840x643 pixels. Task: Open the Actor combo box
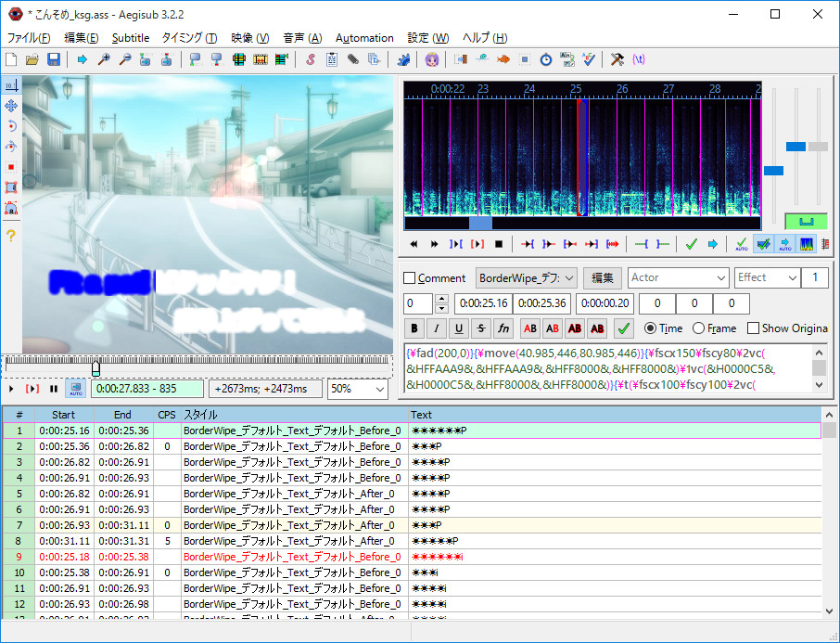pos(679,277)
